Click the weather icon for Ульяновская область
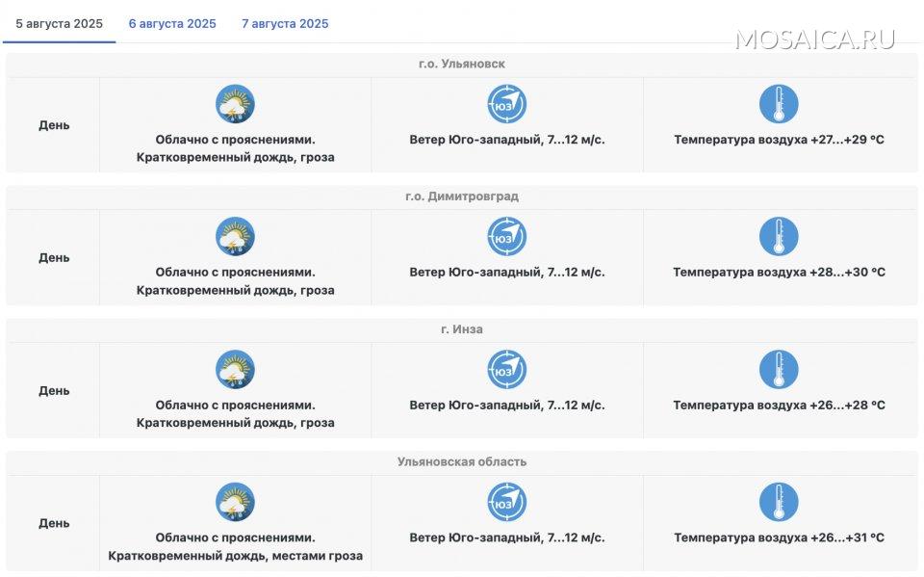 (235, 502)
